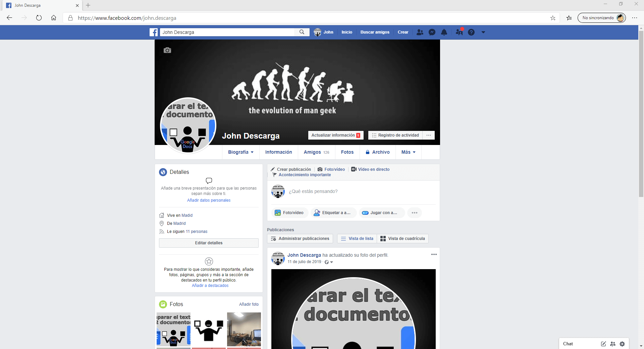Image resolution: width=644 pixels, height=349 pixels.
Task: Expand the account menu arrow in navbar
Action: click(483, 32)
